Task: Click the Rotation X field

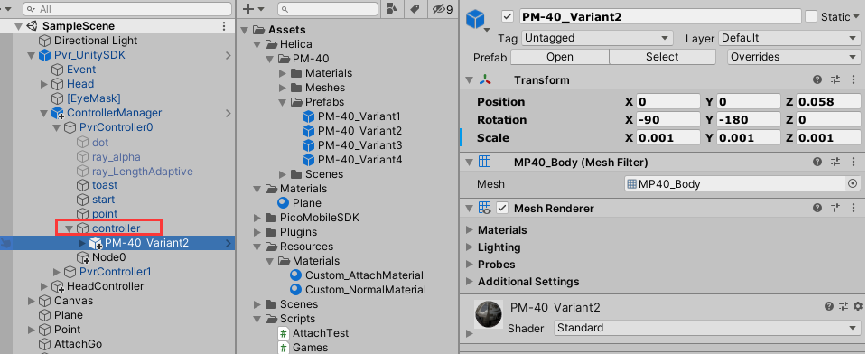Action: coord(668,119)
